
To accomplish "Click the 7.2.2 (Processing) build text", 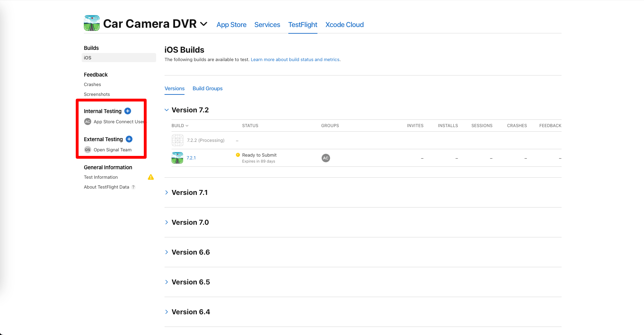I will click(206, 140).
